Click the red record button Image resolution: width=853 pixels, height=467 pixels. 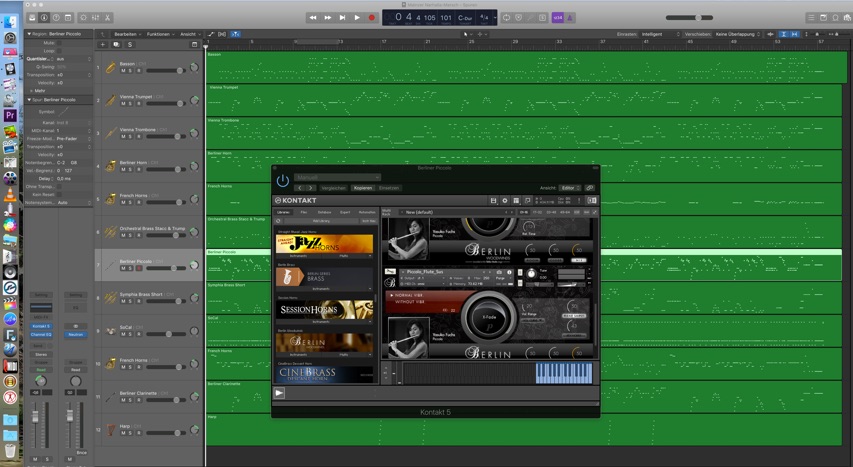tap(372, 17)
